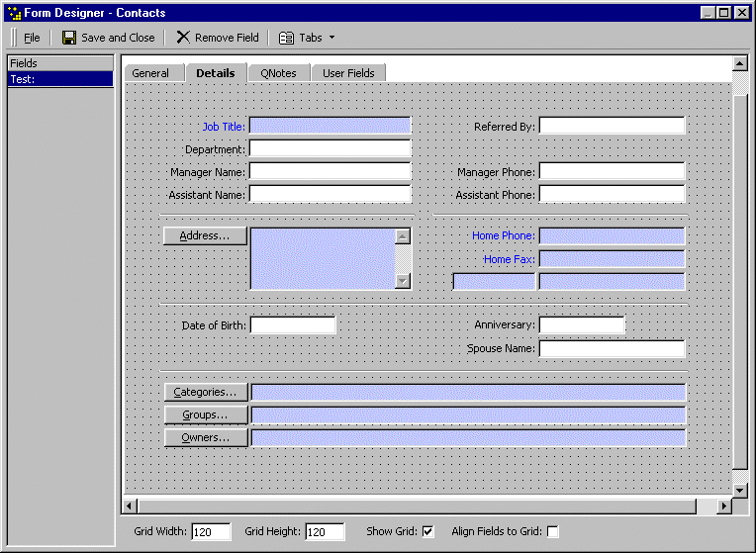This screenshot has height=553, width=756.
Task: Toggle the Show Grid checkbox
Action: [x=427, y=532]
